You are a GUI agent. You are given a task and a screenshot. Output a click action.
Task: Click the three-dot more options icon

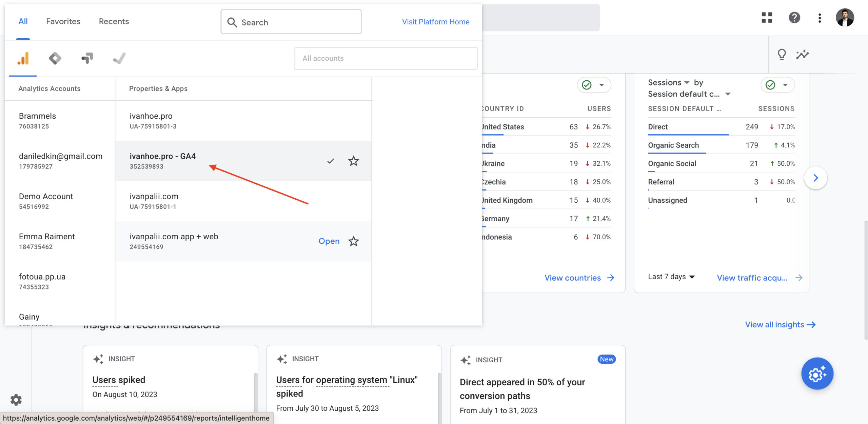[820, 18]
